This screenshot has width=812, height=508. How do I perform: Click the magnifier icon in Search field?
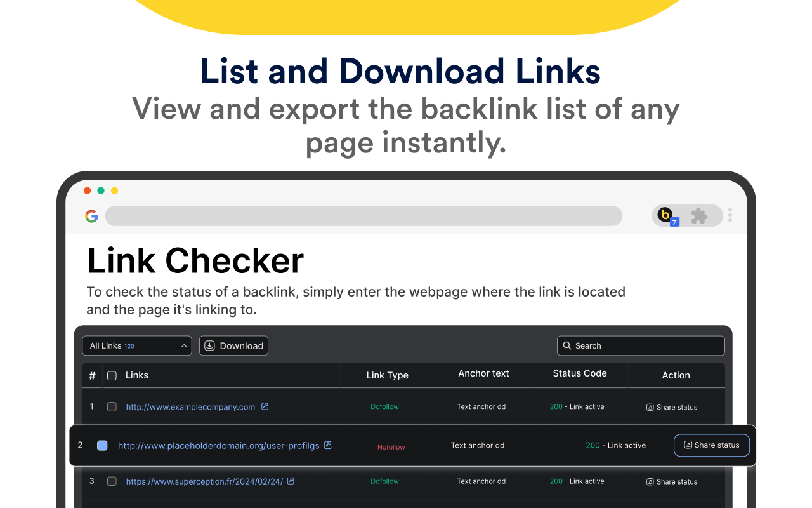point(567,345)
